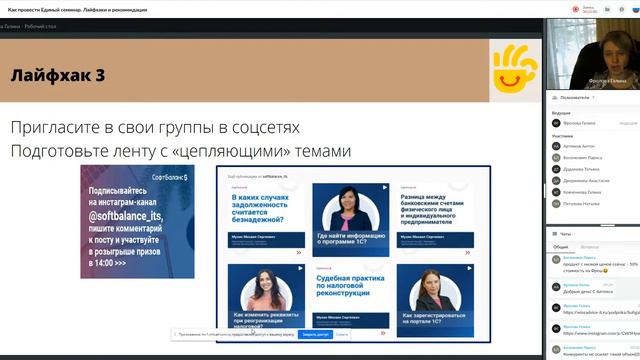
Task: Open 'Разница между банковскими счетами' card
Action: 435,220
